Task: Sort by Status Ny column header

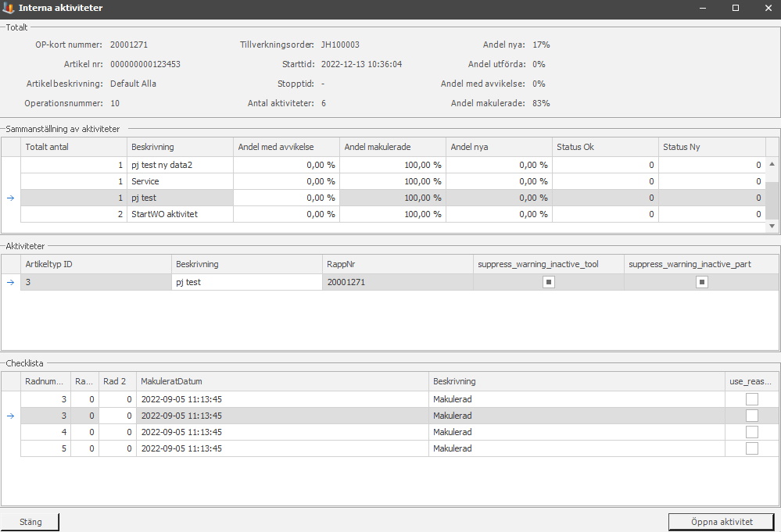Action: click(711, 147)
